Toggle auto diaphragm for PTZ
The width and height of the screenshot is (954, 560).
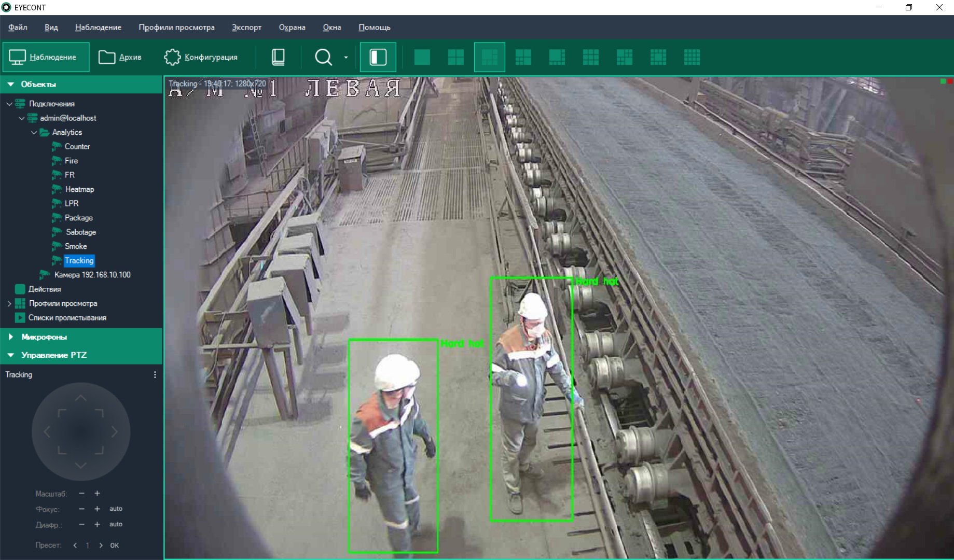click(116, 524)
